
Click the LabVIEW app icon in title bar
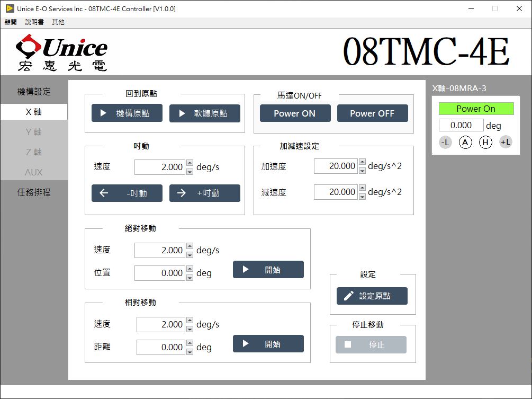10,8
